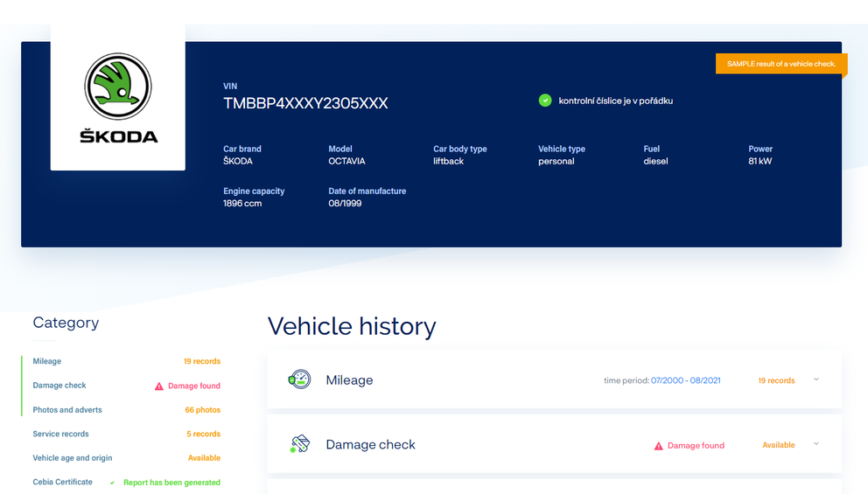Click the 19 records count in sidebar
868x494 pixels.
202,361
